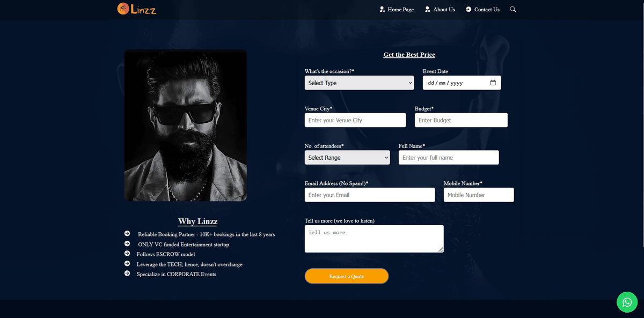Click arrow icon beside Leverage the TECH
644x318 pixels.
coord(127,264)
